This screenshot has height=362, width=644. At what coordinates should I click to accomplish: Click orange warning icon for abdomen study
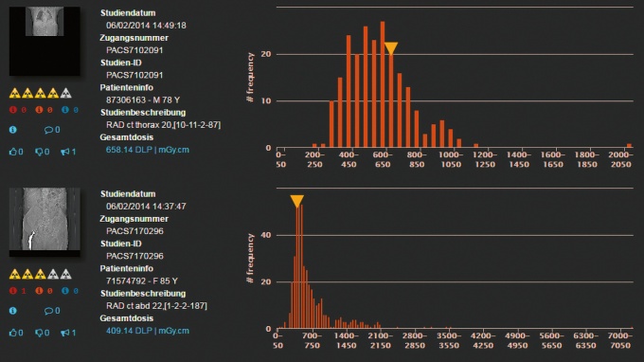(x=39, y=291)
